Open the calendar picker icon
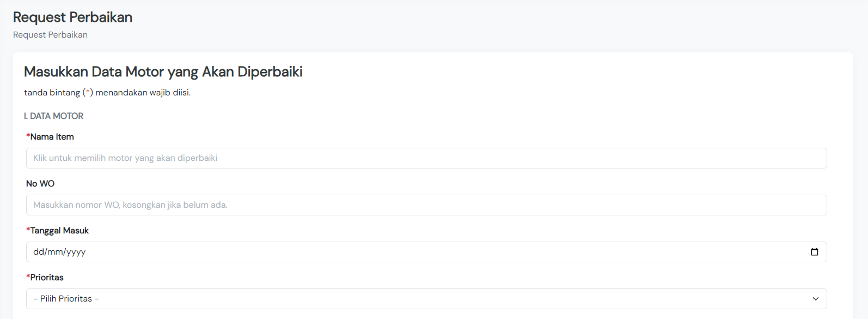 tap(815, 252)
